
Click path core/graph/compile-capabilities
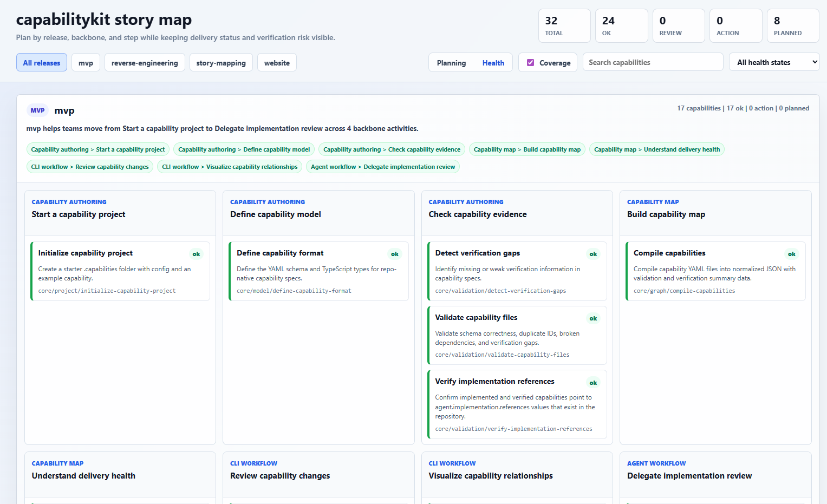(x=684, y=291)
